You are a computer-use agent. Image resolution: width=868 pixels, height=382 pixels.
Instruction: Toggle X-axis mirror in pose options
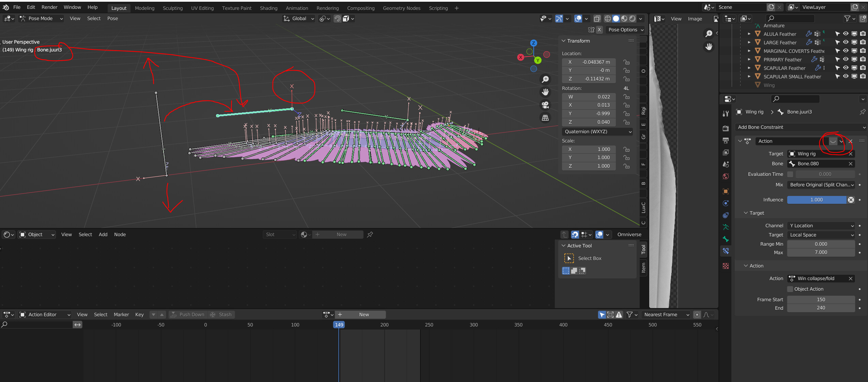(x=599, y=30)
